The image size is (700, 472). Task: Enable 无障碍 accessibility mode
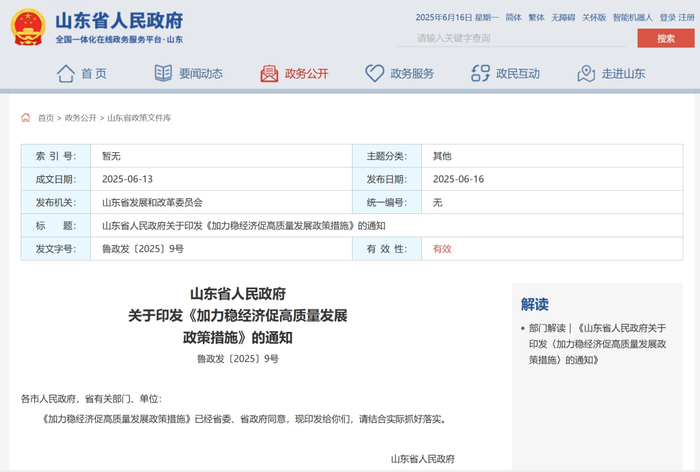coord(562,17)
